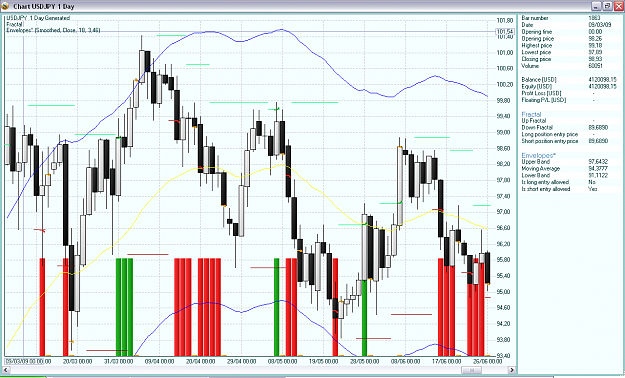Click the opening price value 98.26
This screenshot has width=625, height=378.
595,39
